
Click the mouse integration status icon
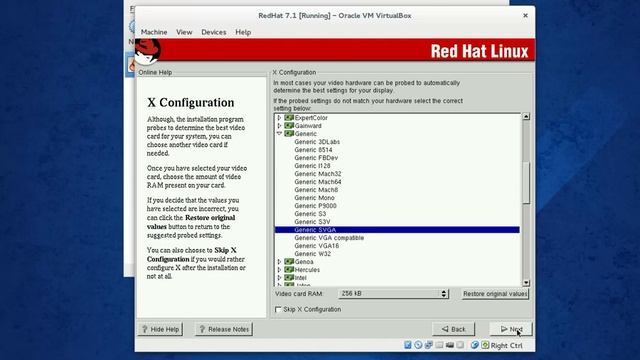[475, 345]
